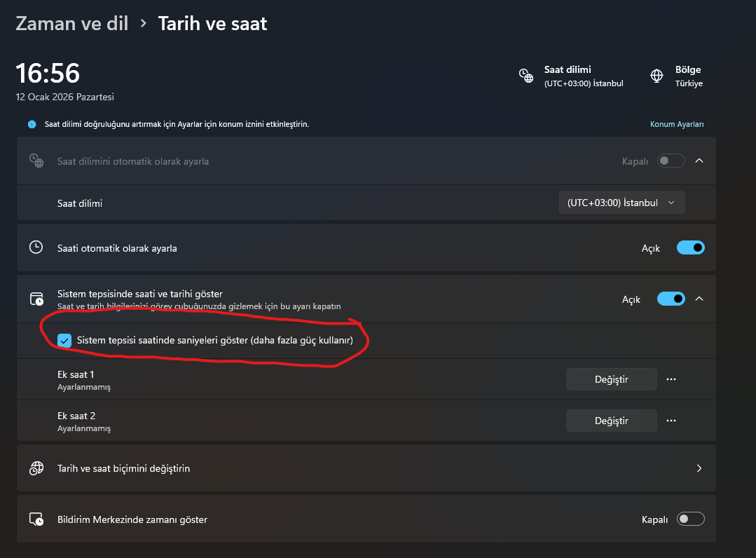
Task: Click the calendar-clock icon for Sistem tepsisinde
Action: point(36,299)
